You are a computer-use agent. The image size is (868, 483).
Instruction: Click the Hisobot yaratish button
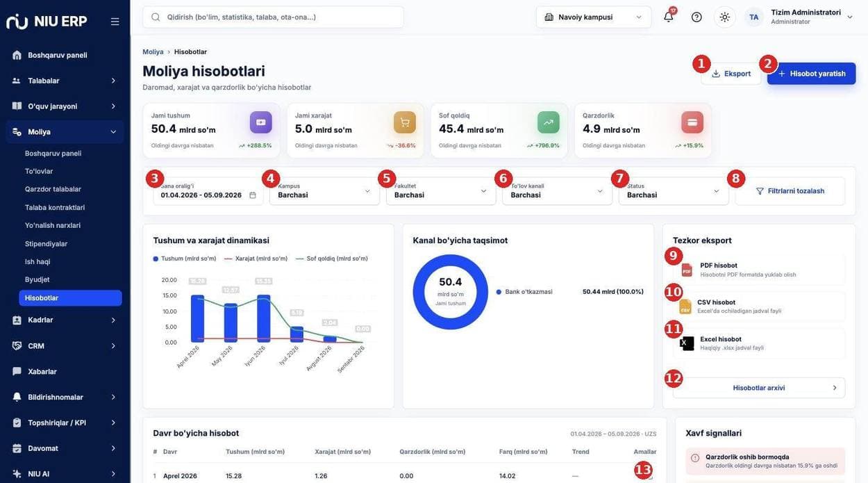812,74
